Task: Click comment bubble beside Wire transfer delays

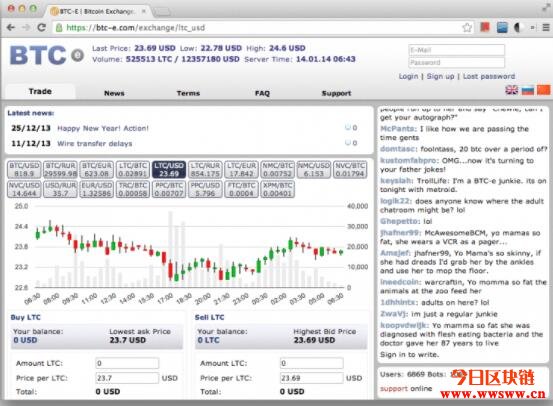Action: pos(348,143)
